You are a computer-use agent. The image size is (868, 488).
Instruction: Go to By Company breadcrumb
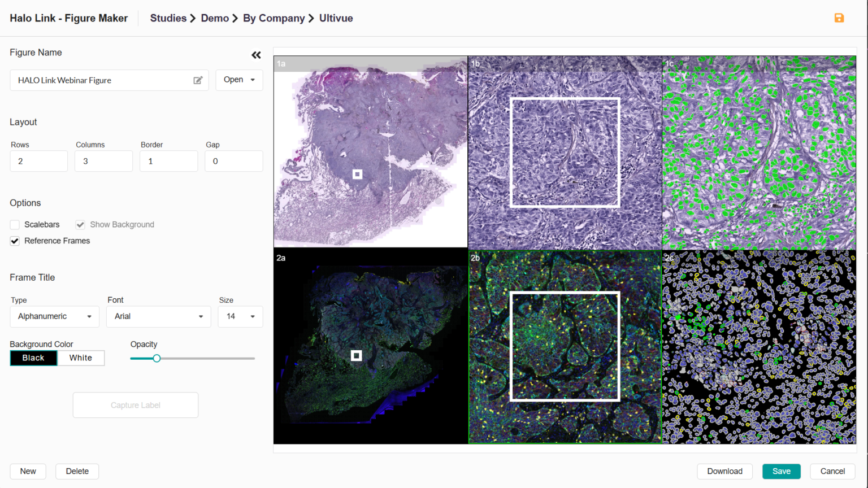274,18
